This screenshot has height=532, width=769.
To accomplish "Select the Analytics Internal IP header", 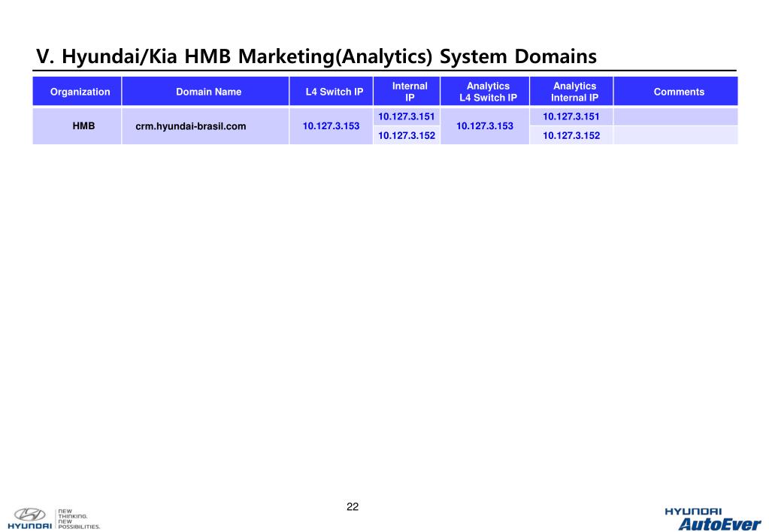I will (571, 91).
